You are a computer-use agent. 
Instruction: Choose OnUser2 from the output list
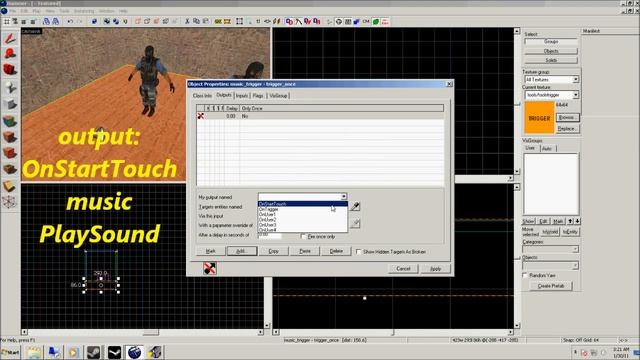click(302, 220)
